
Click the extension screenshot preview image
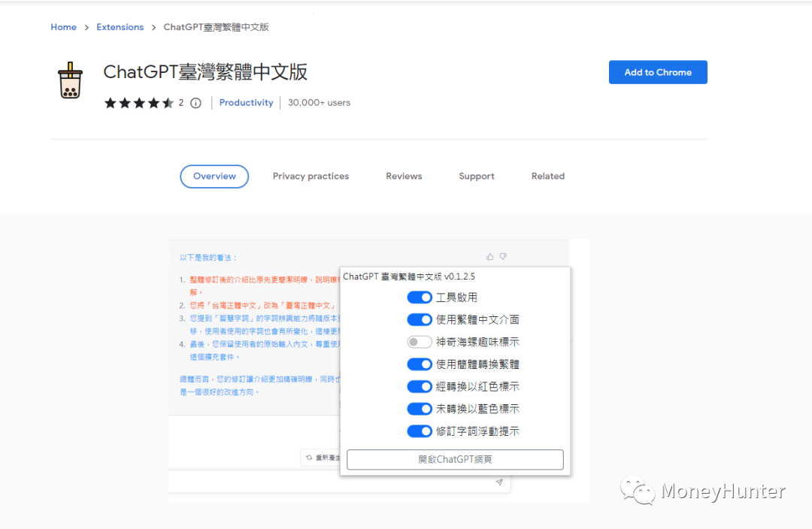pyautogui.click(x=378, y=370)
